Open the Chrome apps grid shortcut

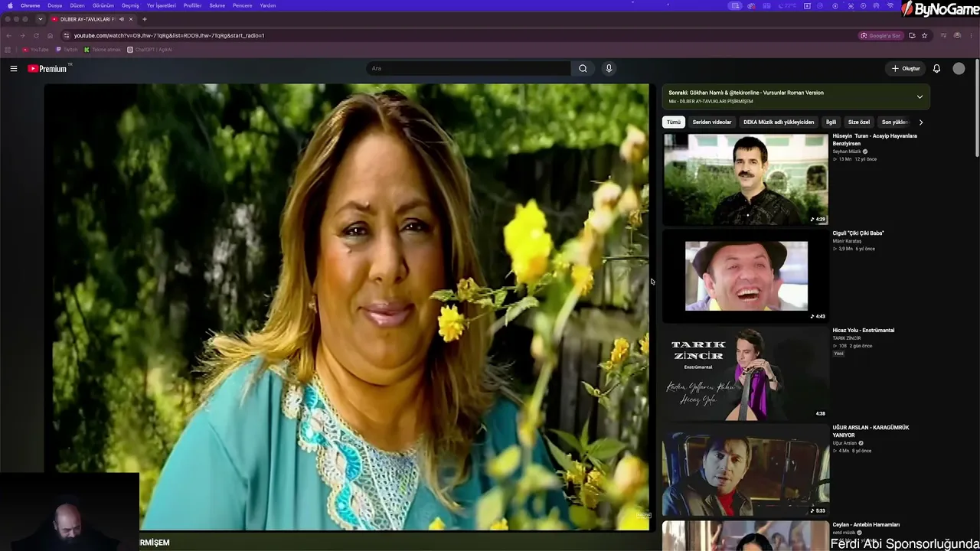[8, 50]
